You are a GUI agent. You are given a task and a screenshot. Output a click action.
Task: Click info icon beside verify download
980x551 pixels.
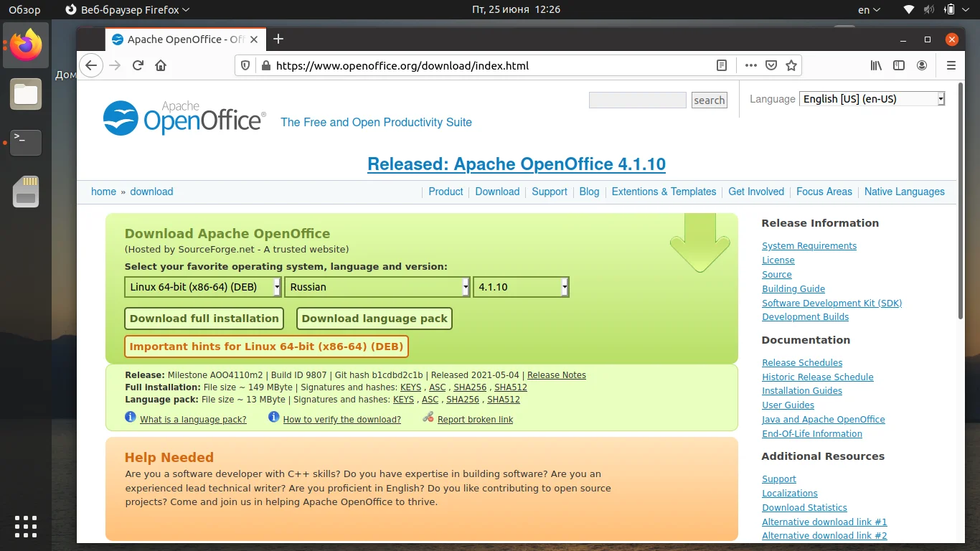pos(273,418)
